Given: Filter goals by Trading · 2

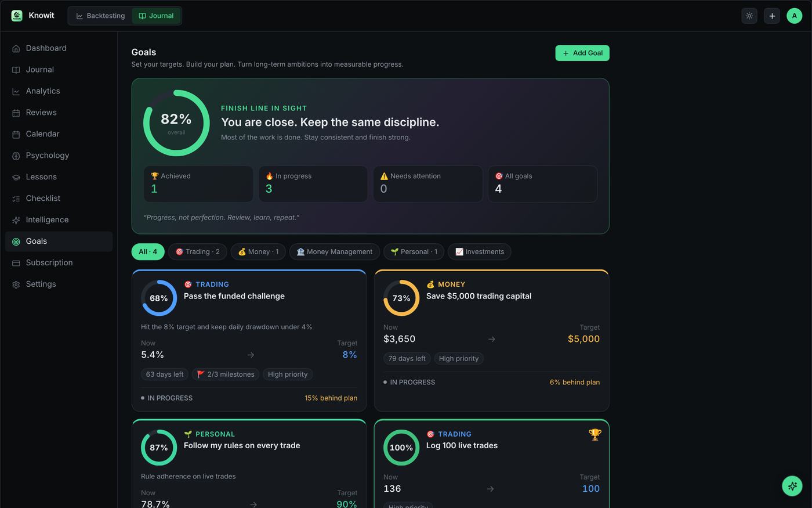Looking at the screenshot, I should (198, 252).
